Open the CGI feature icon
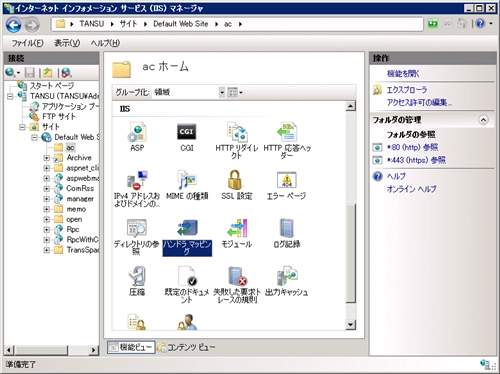The width and height of the screenshot is (500, 374). tap(187, 137)
